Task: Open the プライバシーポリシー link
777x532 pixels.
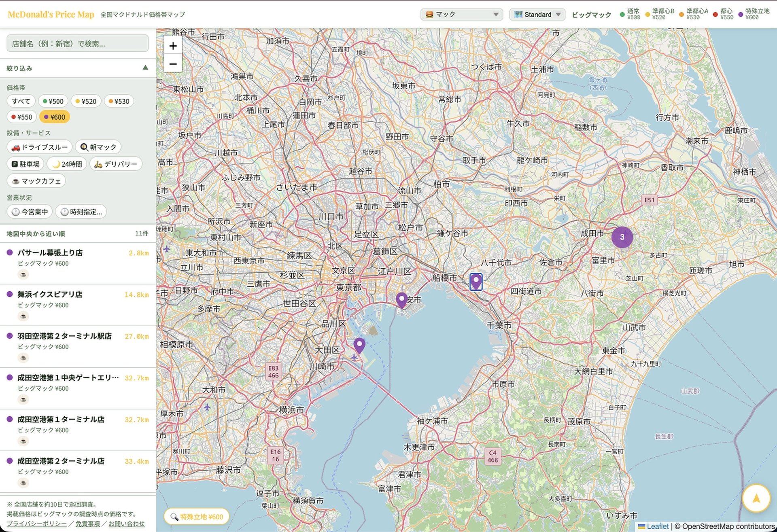Action: 37,524
